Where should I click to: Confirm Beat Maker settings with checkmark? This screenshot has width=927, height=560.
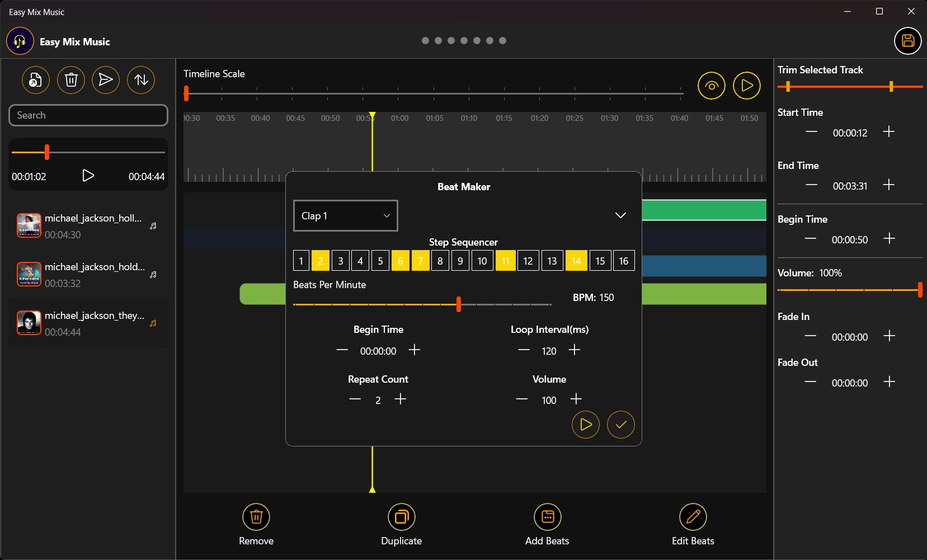tap(620, 425)
